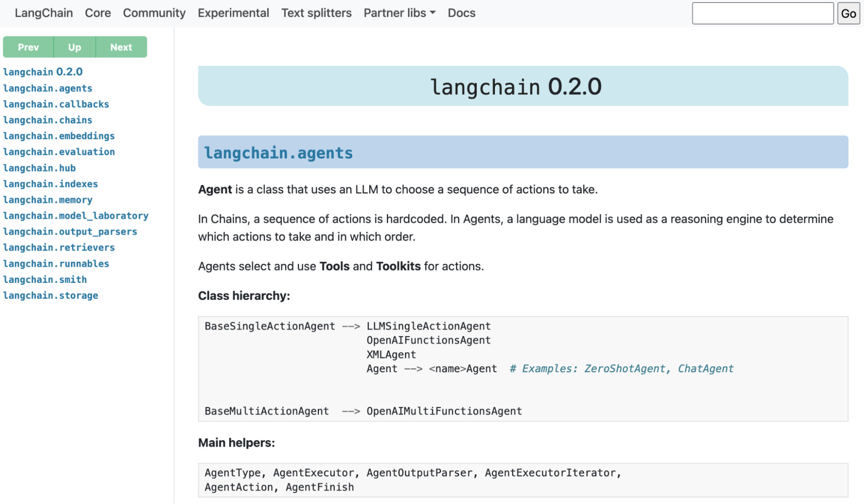Viewport: 864px width, 504px height.
Task: Click the Up navigation button
Action: click(74, 47)
